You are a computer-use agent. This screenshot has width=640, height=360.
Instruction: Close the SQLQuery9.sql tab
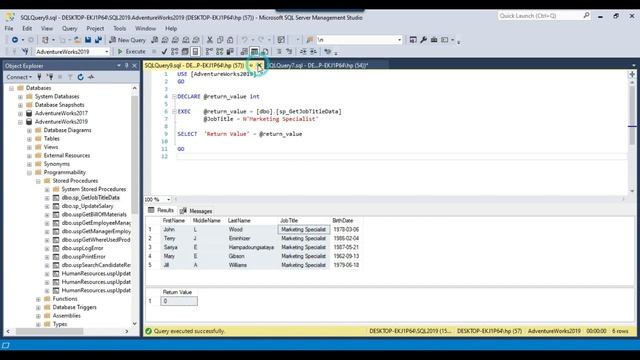coord(259,65)
